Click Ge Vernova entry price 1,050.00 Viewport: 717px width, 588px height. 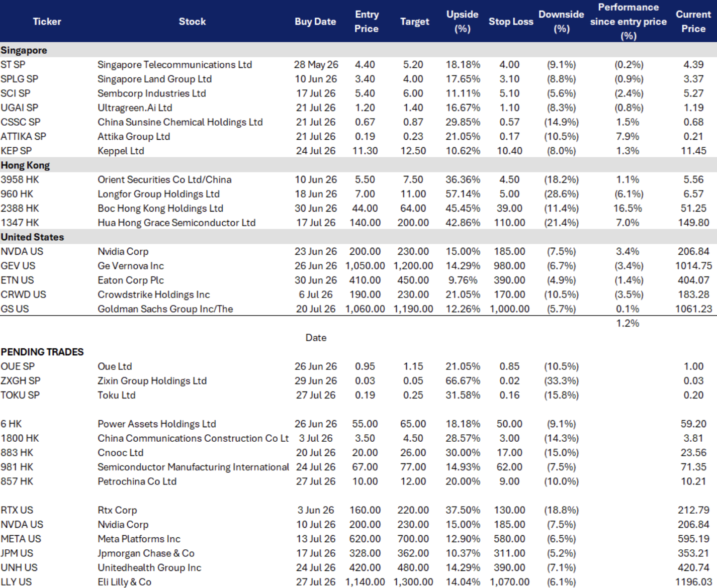point(365,266)
